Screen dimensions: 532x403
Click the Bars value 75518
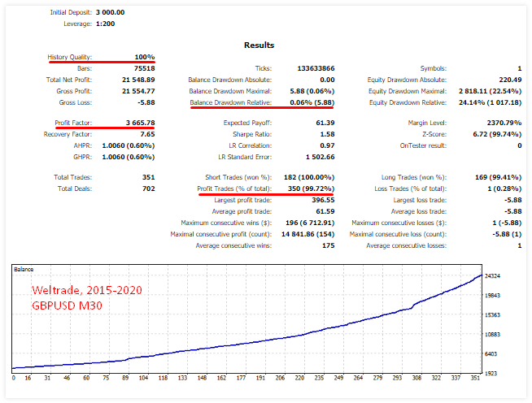tap(144, 68)
